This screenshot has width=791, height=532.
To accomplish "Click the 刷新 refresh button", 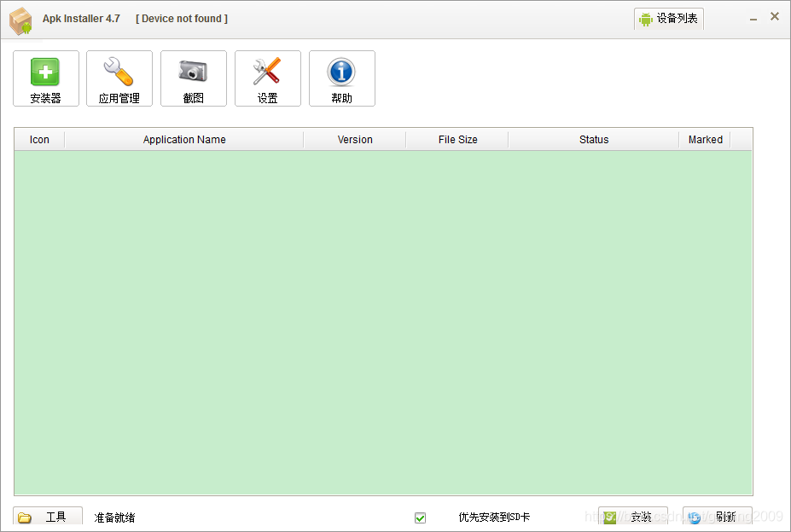I will 717,517.
